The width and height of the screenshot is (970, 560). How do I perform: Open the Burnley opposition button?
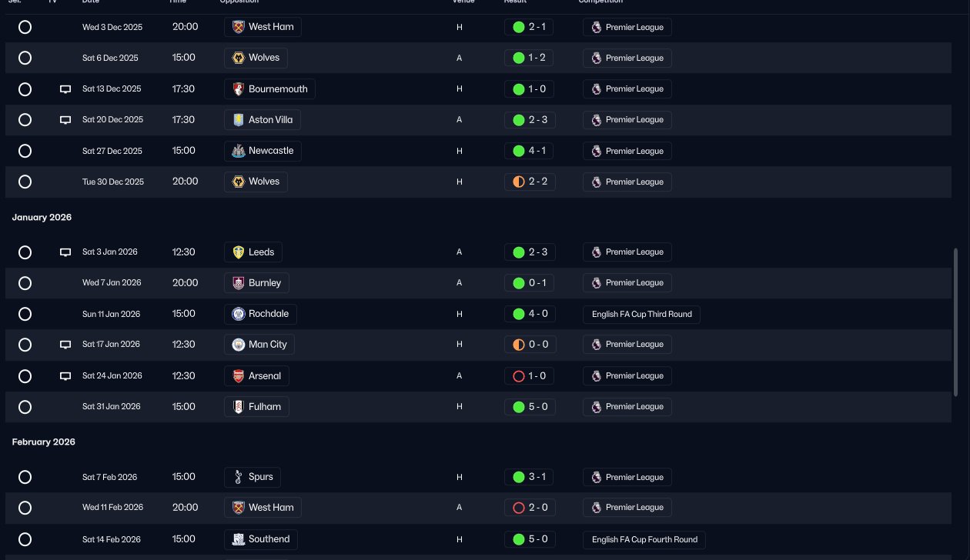[256, 283]
